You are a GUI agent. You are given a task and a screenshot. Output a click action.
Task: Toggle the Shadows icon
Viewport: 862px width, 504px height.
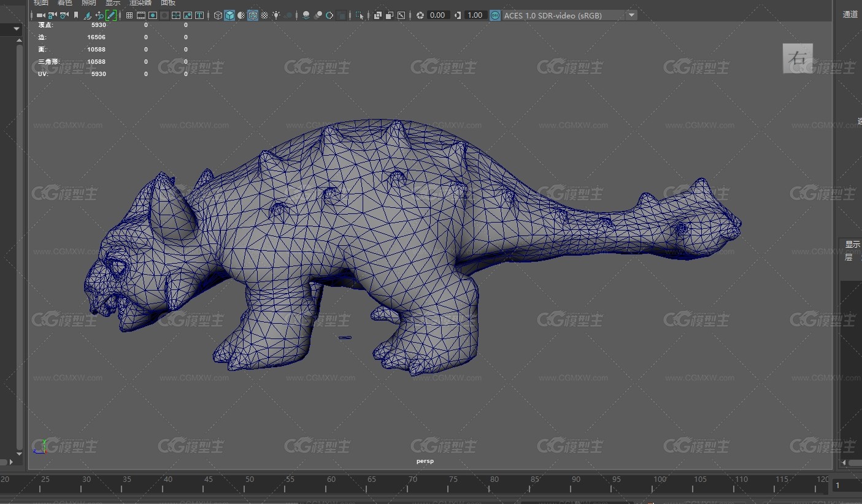pos(288,15)
